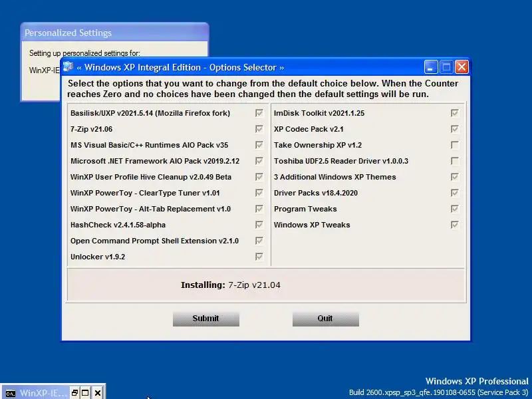The height and width of the screenshot is (399, 532).
Task: Click 'WinXP User Profile Hive Cleanup v2.0.49 Beta' label
Action: [151, 177]
